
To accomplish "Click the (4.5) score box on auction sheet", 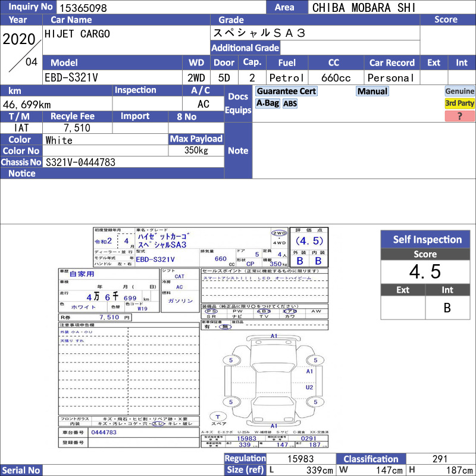I will coord(309,241).
